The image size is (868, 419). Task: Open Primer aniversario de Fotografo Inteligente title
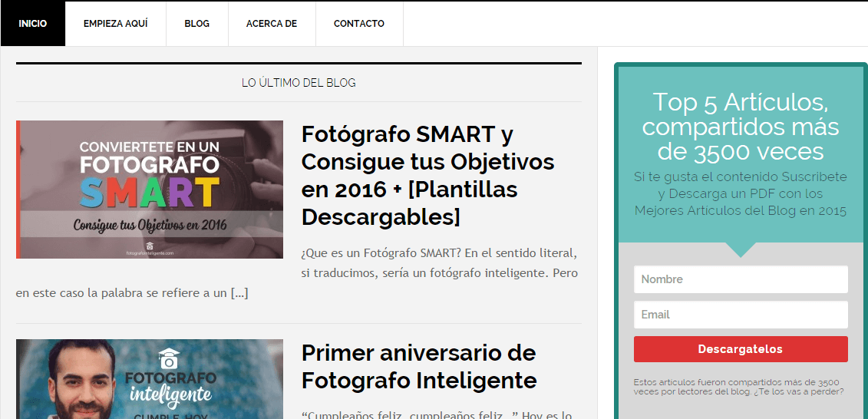(x=419, y=366)
